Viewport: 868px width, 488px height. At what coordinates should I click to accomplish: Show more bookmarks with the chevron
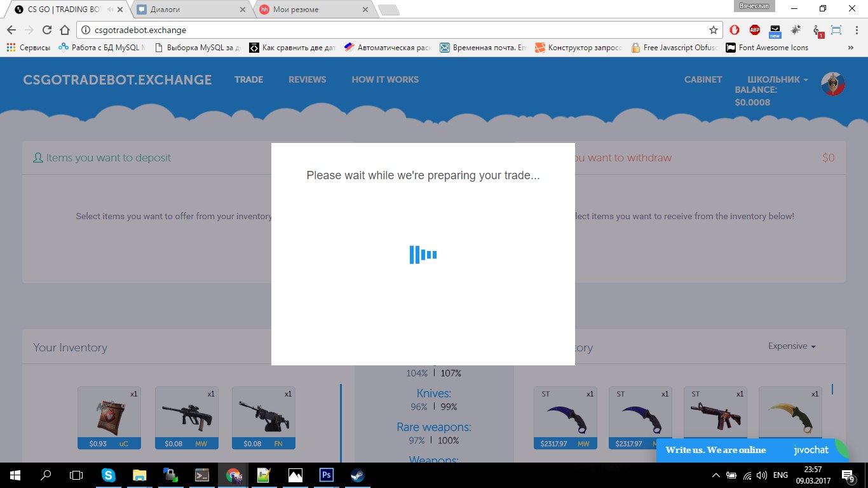click(851, 48)
